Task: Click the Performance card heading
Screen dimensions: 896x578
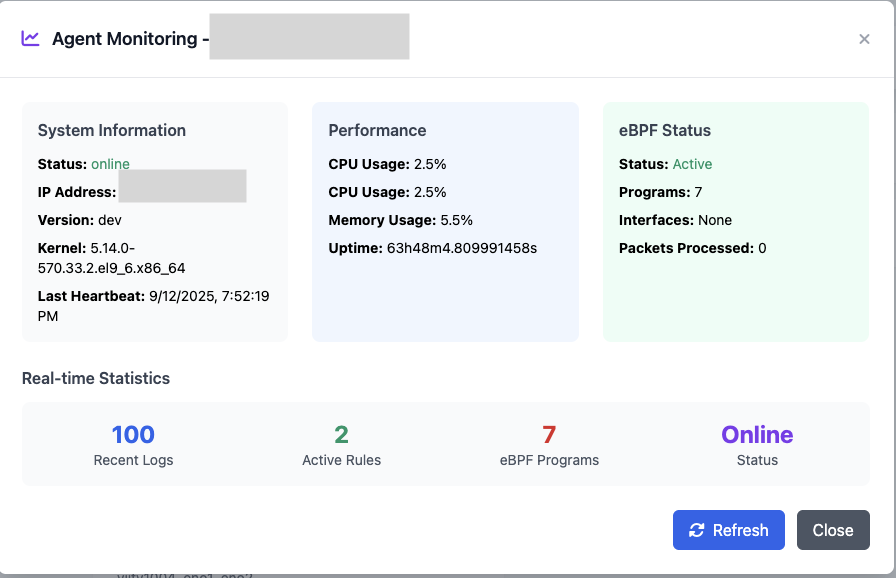Action: pyautogui.click(x=377, y=130)
